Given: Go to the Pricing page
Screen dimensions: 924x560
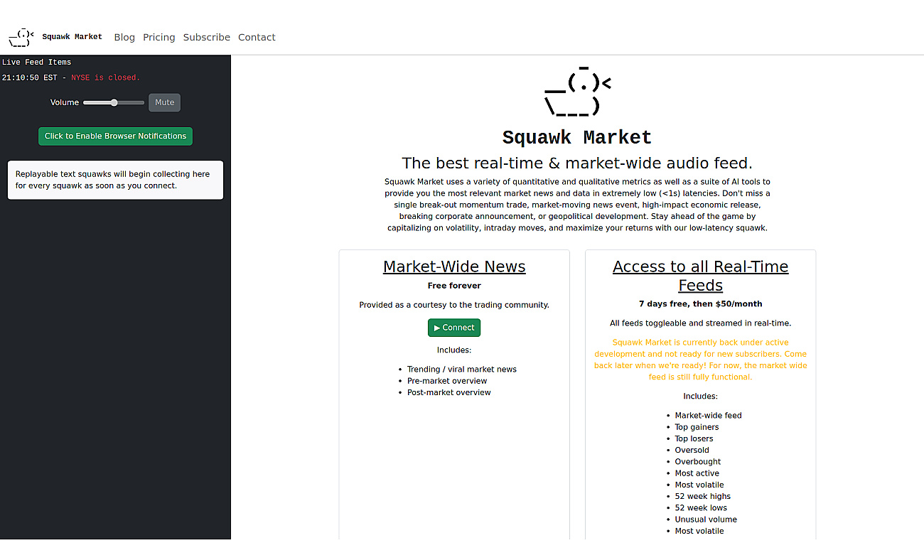Looking at the screenshot, I should [159, 37].
